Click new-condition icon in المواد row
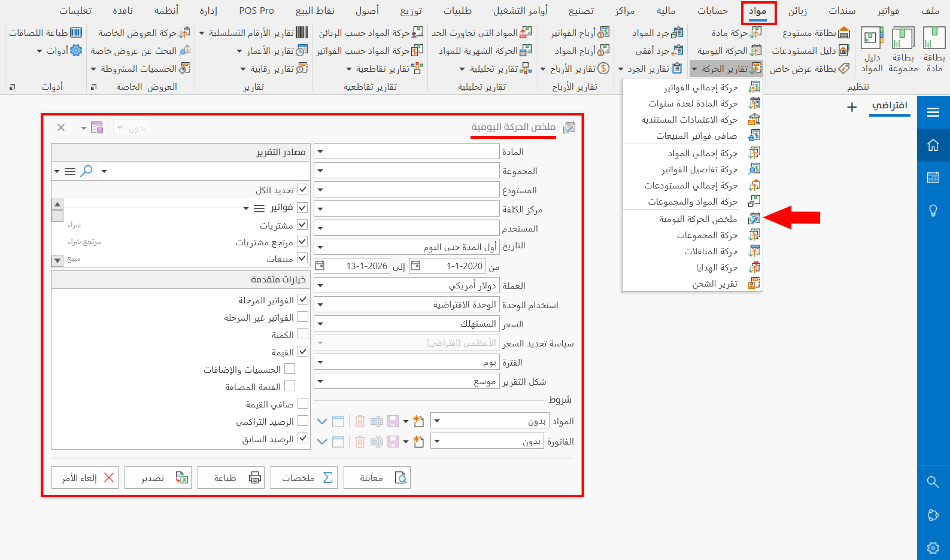 point(418,421)
